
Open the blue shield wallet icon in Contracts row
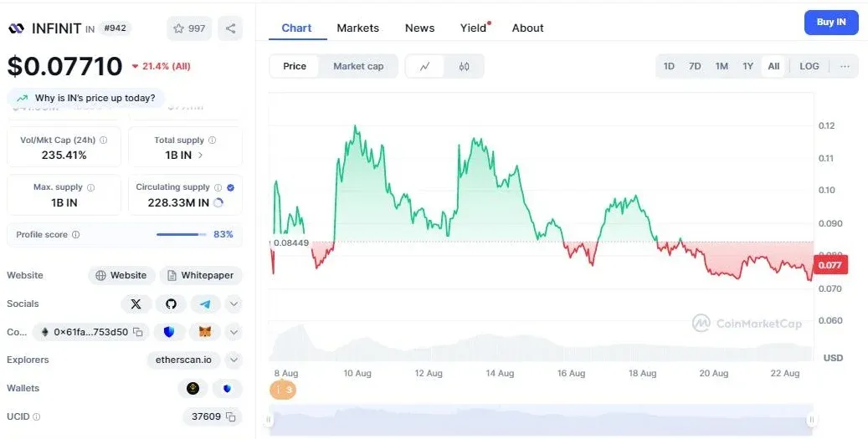coord(169,332)
